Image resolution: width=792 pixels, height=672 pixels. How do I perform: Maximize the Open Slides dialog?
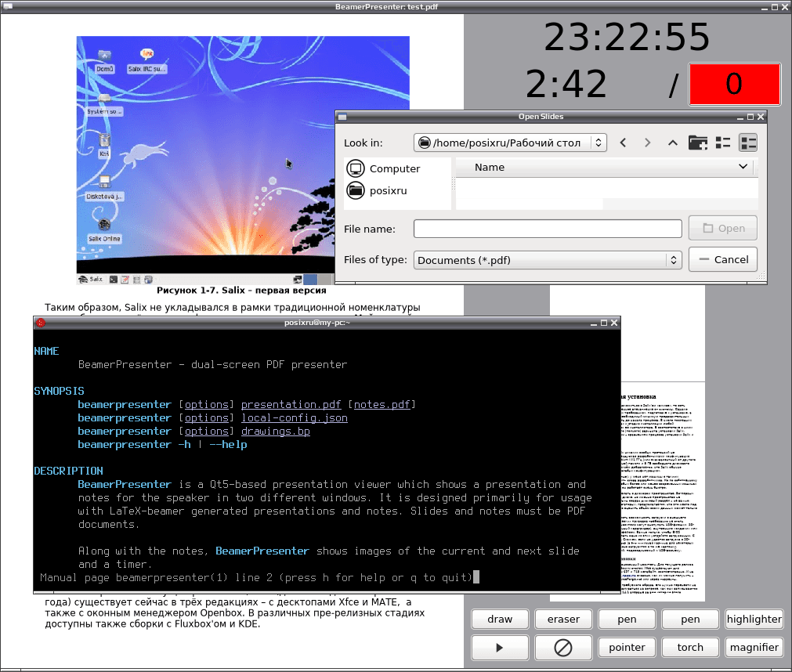tap(750, 117)
